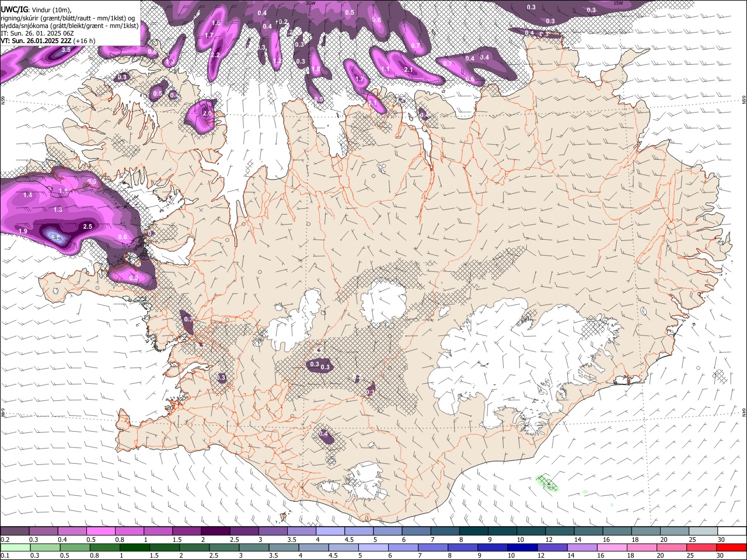This screenshot has width=747, height=560.
Task: Click the 15W longitude label
Action: (x=619, y=3)
